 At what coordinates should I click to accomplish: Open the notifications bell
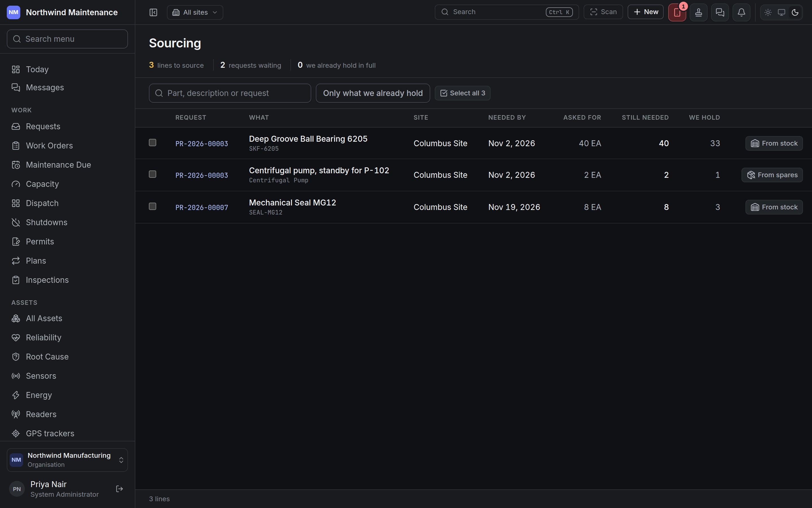pos(741,12)
